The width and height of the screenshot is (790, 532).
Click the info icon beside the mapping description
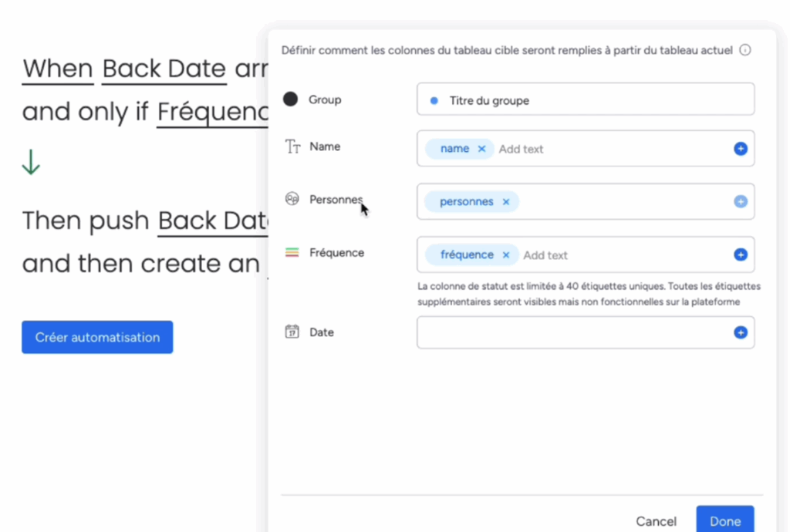(x=744, y=50)
